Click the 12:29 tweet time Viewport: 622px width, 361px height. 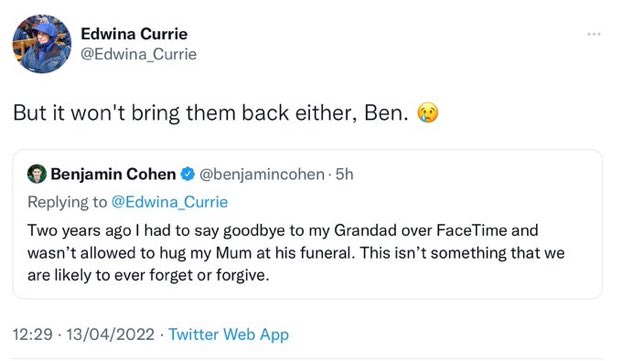tap(33, 334)
